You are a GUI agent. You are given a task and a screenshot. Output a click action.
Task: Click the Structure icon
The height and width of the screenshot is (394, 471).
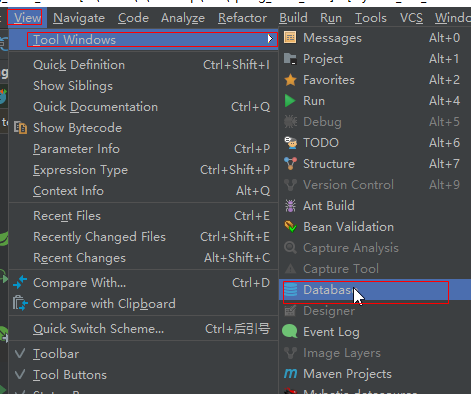290,164
